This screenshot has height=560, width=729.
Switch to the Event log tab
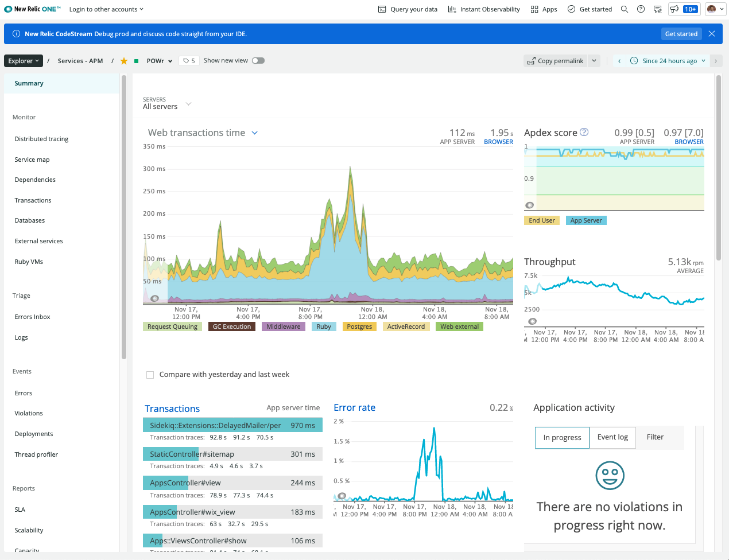(x=612, y=437)
